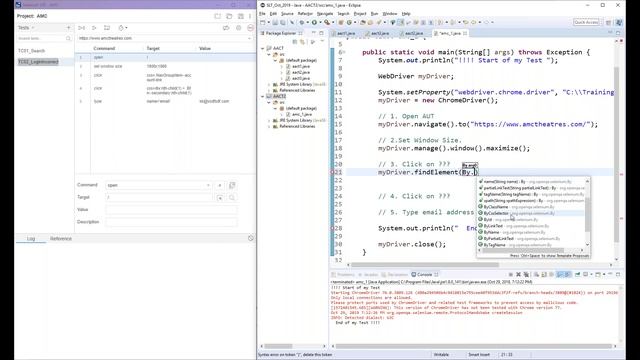This screenshot has height=360, width=640.
Task: Select the 'open' command row
Action: pos(165,57)
